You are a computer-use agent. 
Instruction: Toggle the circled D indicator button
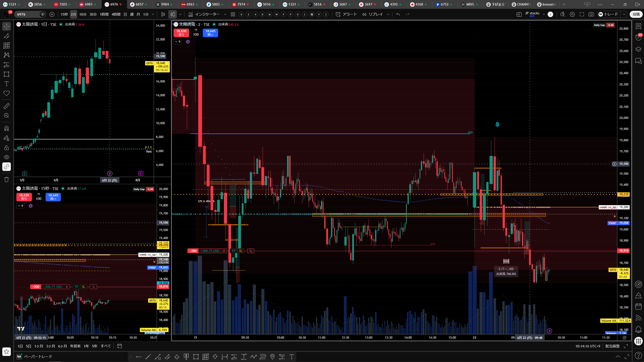pyautogui.click(x=263, y=14)
